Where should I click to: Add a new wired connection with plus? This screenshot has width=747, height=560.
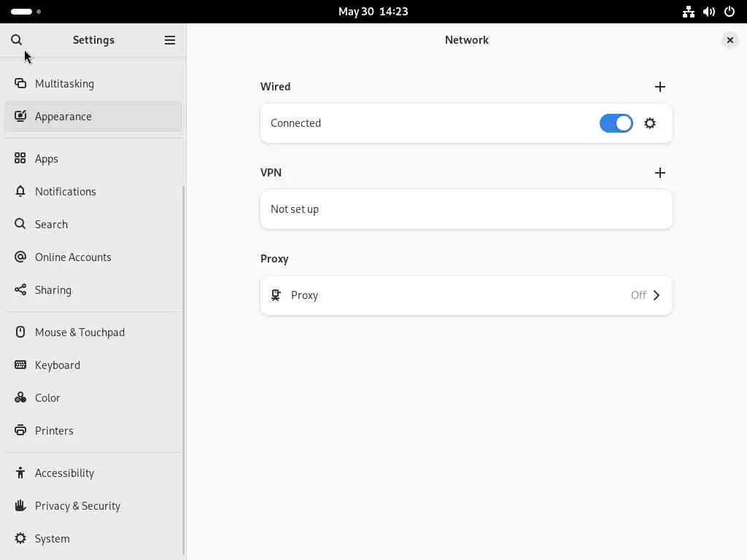tap(659, 87)
